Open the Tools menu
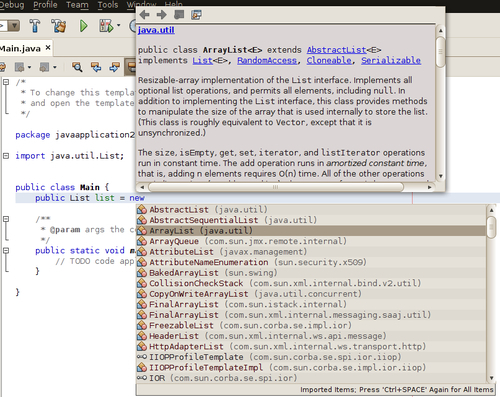 coord(108,5)
